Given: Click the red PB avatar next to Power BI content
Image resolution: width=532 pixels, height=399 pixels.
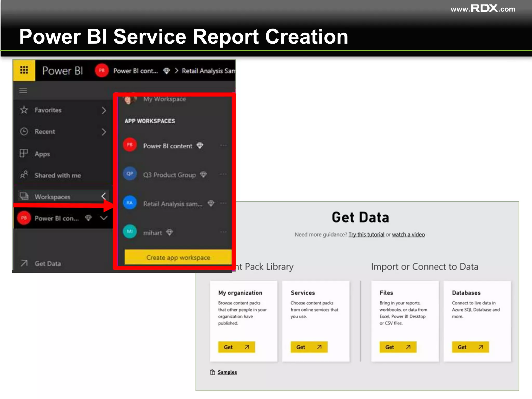Looking at the screenshot, I should pos(130,145).
